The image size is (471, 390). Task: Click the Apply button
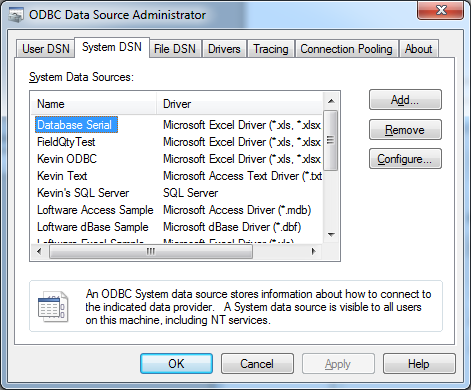click(x=338, y=363)
